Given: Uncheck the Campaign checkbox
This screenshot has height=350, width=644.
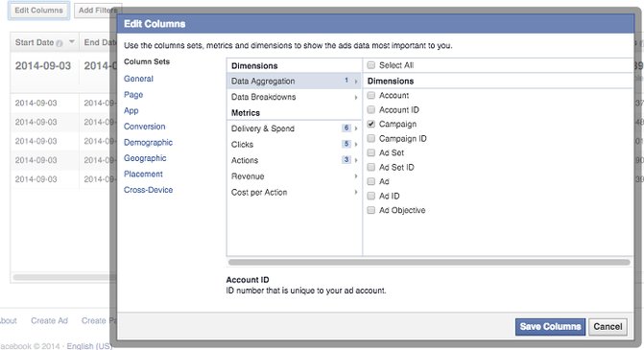Looking at the screenshot, I should click(371, 124).
